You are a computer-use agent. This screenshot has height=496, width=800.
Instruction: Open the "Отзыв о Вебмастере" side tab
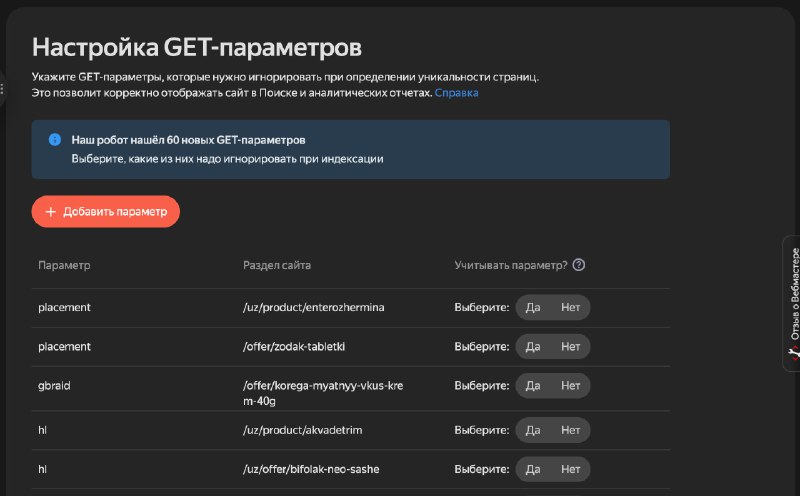(793, 300)
